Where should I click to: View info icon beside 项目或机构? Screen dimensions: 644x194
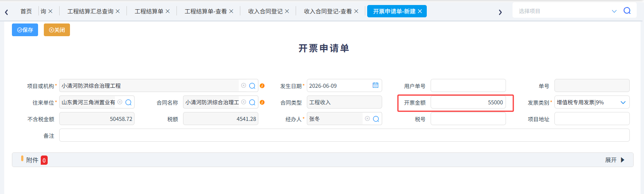coord(262,86)
